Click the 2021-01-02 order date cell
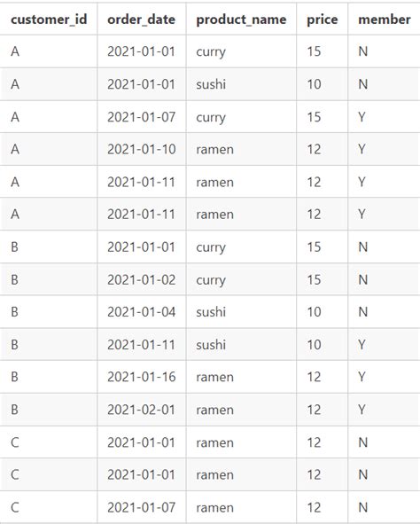The height and width of the screenshot is (524, 420). click(141, 279)
